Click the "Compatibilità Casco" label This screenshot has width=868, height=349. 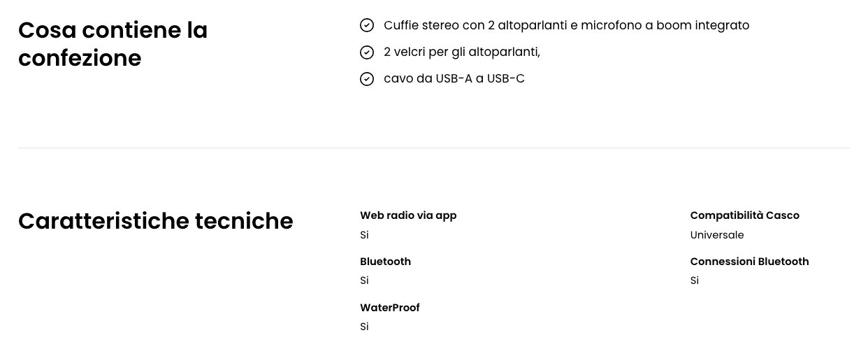tap(744, 215)
